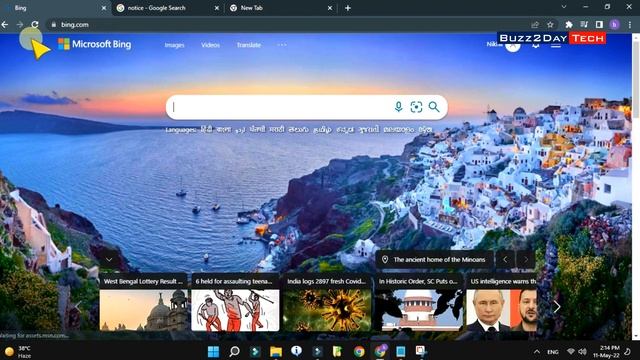Open a new tab with the plus button
Image resolution: width=640 pixels, height=360 pixels.
coord(348,8)
